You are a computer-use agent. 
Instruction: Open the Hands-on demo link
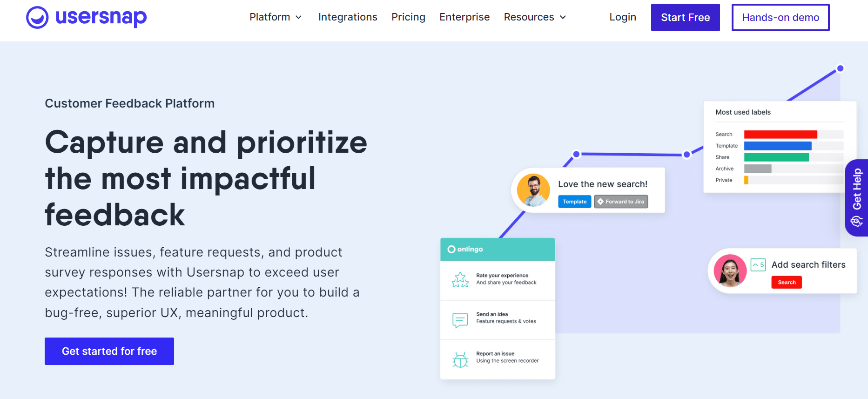780,17
